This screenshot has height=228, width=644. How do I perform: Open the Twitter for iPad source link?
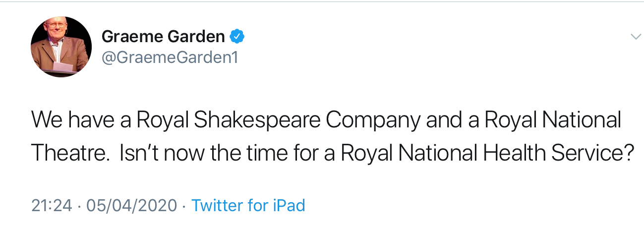point(248,205)
